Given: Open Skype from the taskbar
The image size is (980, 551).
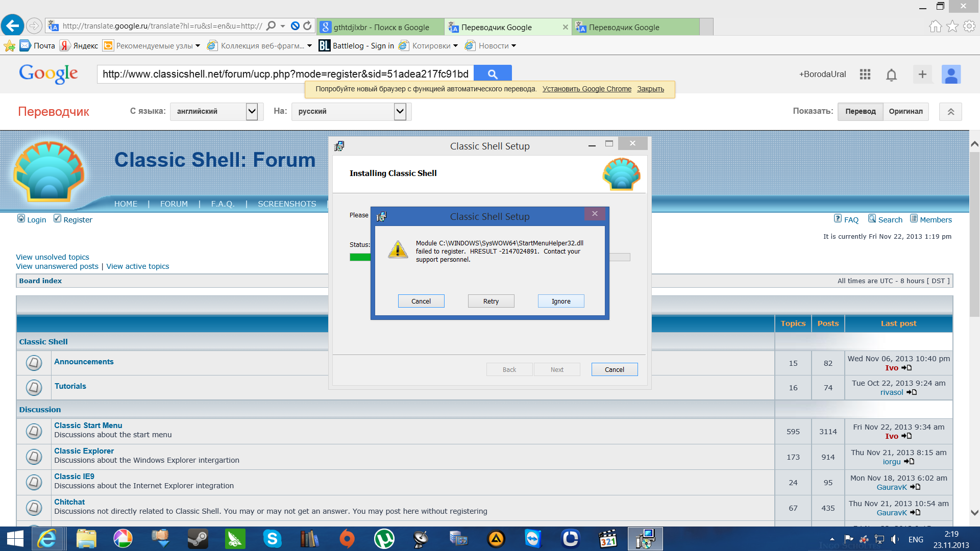Looking at the screenshot, I should [x=272, y=539].
